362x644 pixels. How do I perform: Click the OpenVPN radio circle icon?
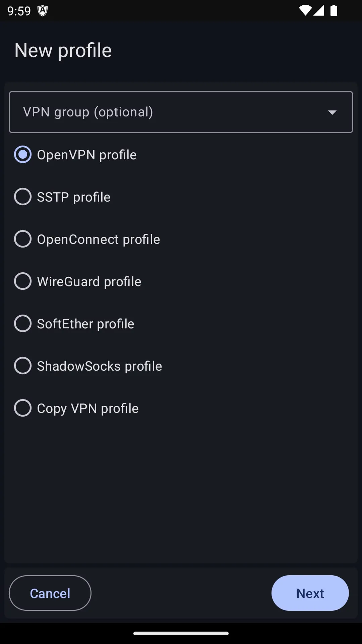[x=22, y=154]
